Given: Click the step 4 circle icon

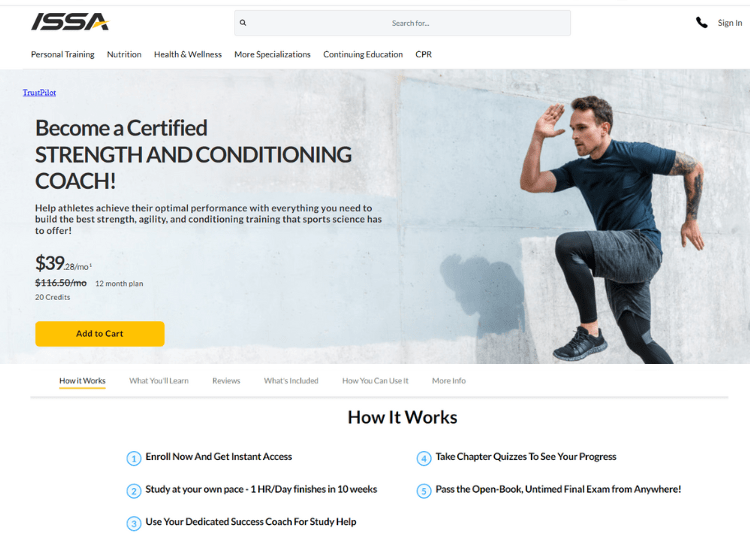Looking at the screenshot, I should coord(424,459).
